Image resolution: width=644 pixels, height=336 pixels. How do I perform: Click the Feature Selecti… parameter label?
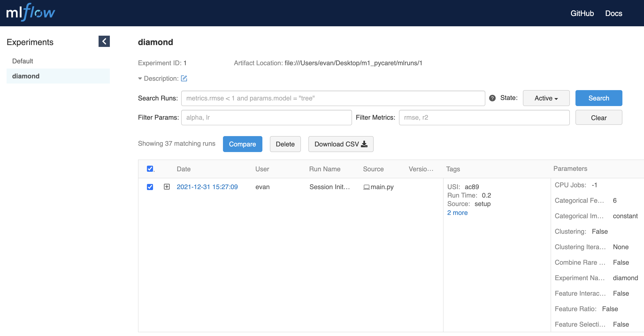580,324
